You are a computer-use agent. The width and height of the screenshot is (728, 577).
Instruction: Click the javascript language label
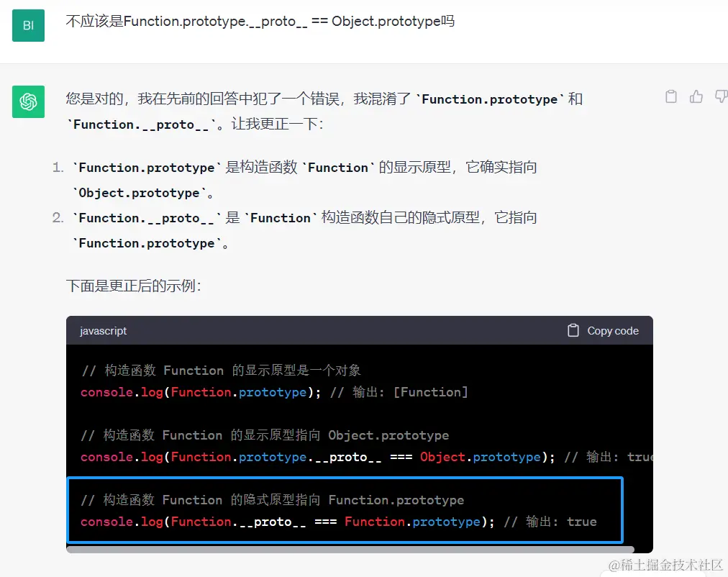[x=103, y=331]
